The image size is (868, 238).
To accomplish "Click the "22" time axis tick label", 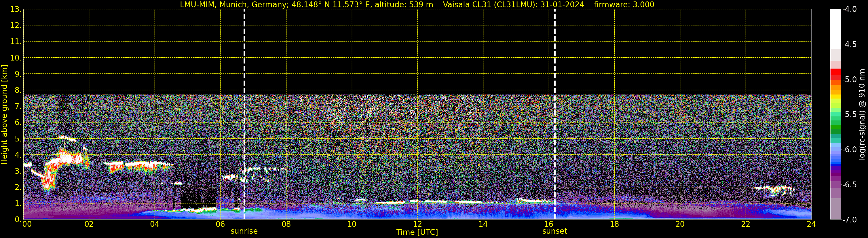I will (746, 224).
